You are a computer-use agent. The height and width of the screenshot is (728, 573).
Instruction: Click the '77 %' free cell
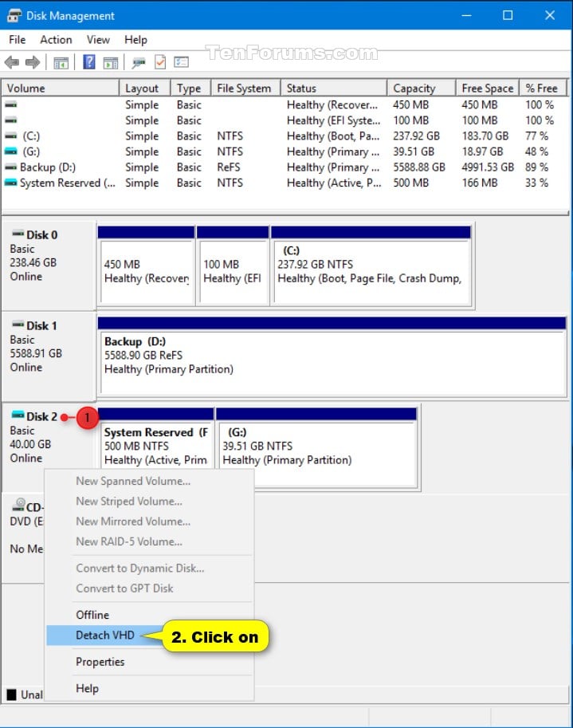536,136
